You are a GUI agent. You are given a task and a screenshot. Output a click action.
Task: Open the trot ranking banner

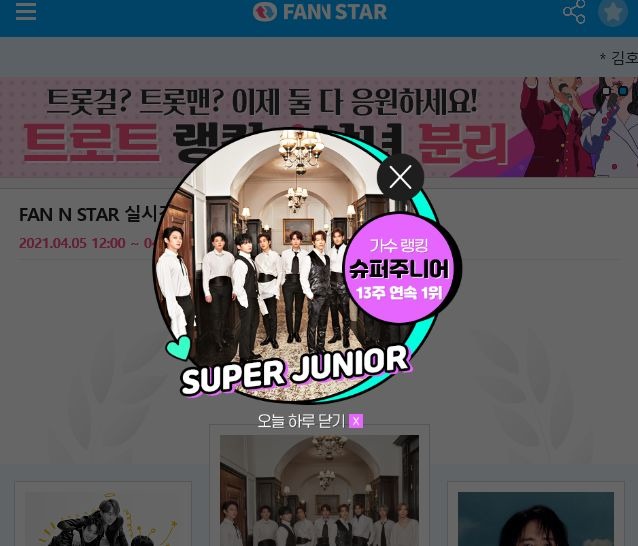[x=319, y=127]
